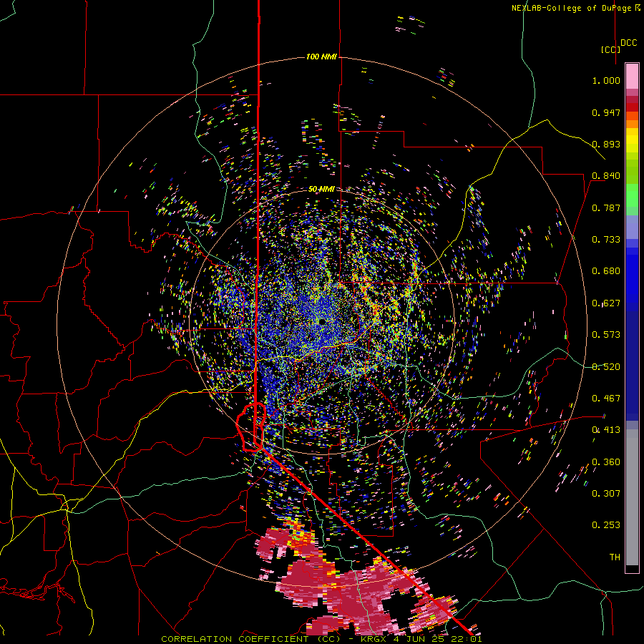Viewport: 644px width, 644px height.
Task: Click the 0.573 legend value
Action: 606,335
